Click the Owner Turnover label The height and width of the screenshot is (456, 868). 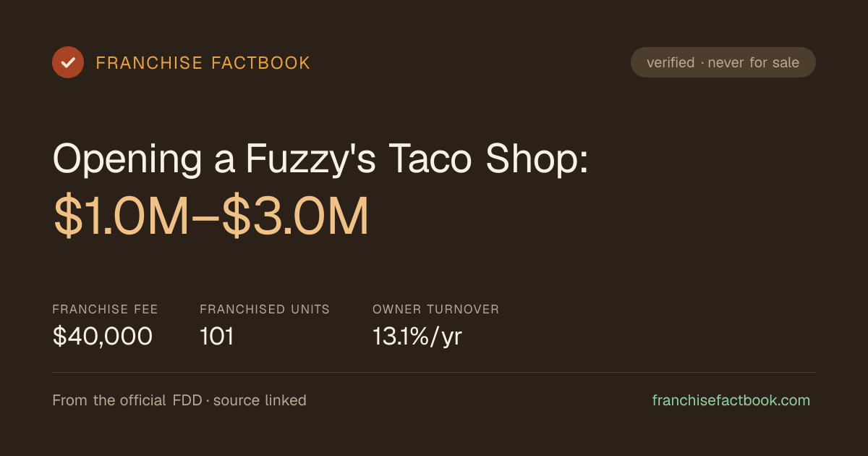pyautogui.click(x=436, y=309)
